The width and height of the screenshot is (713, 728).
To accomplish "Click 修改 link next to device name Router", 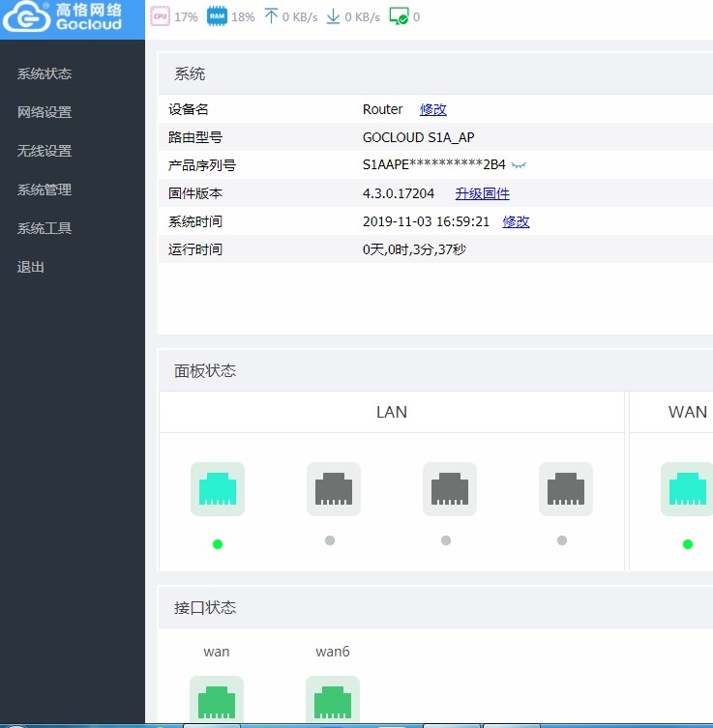I will click(x=432, y=109).
